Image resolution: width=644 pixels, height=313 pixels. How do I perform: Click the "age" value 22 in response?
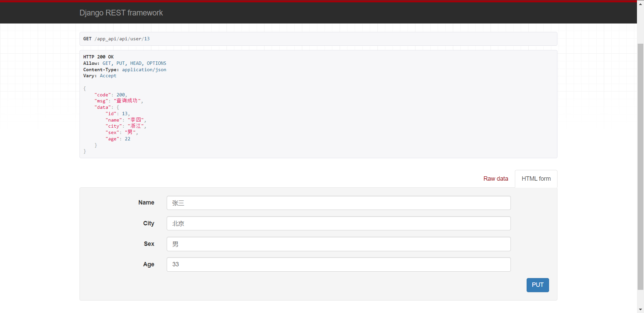coord(127,139)
